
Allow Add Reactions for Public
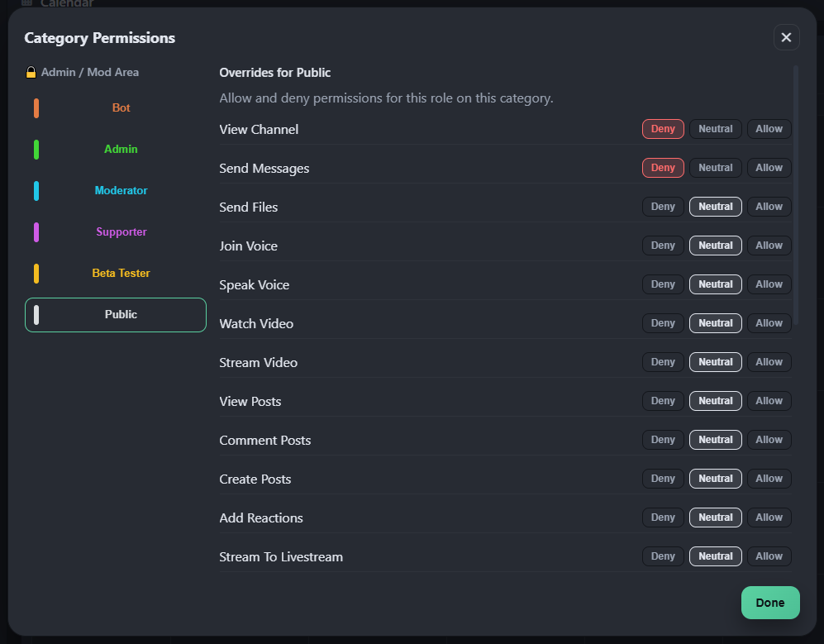[769, 518]
